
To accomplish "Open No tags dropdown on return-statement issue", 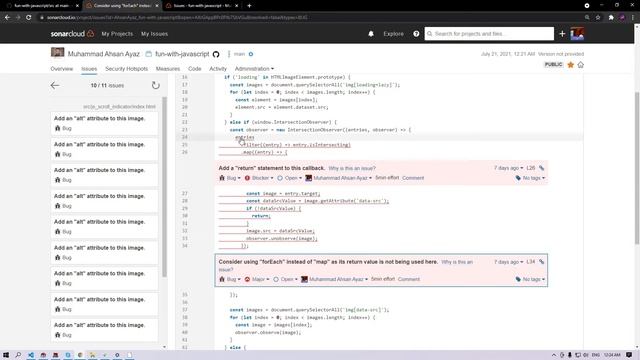I will [530, 178].
